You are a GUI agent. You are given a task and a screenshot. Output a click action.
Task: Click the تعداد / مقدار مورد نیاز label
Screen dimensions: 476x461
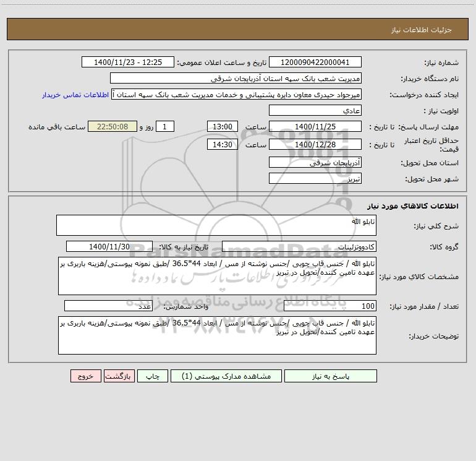(x=424, y=306)
